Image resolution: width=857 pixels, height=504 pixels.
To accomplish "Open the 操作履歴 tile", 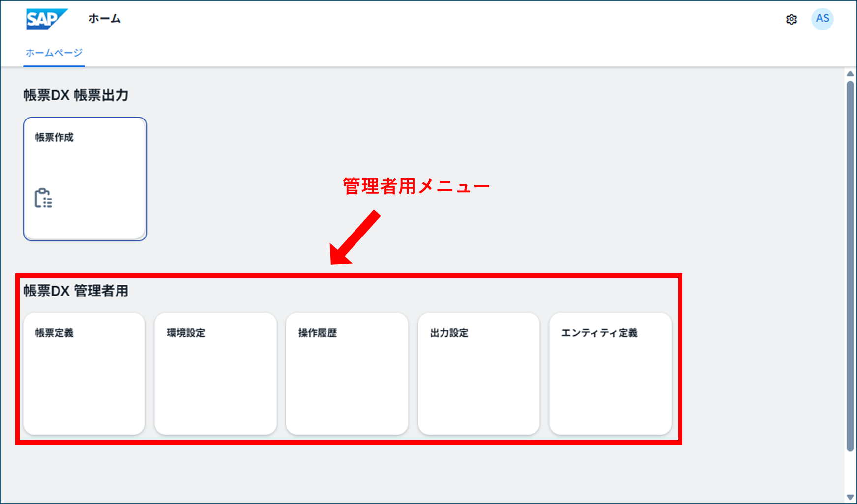I will pos(347,374).
